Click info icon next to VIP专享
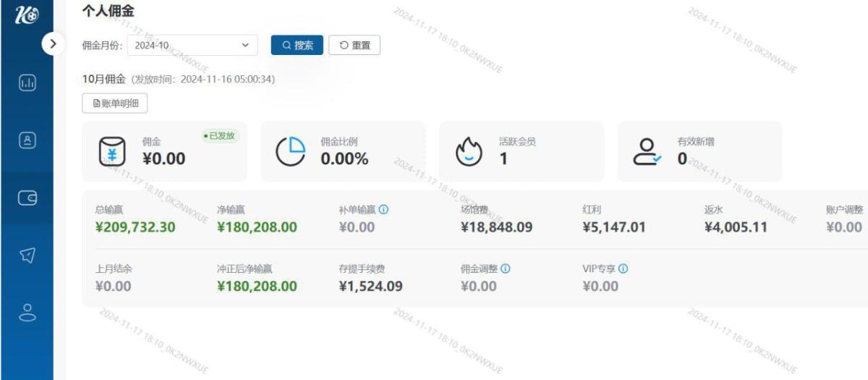 pyautogui.click(x=623, y=269)
